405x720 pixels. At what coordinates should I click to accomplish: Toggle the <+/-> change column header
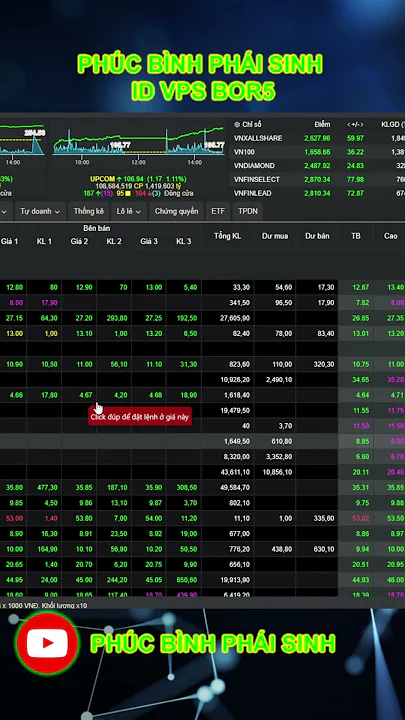[x=355, y=124]
